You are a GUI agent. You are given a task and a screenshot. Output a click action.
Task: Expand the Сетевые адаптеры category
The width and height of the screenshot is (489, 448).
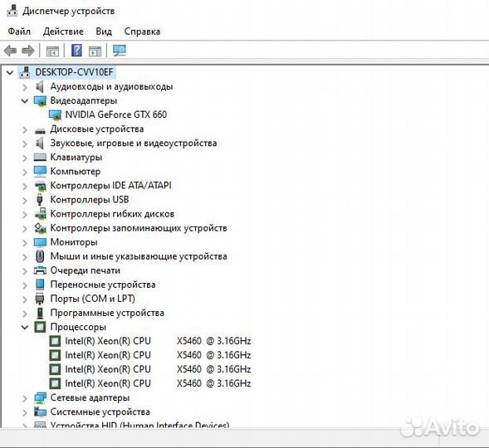click(x=25, y=398)
